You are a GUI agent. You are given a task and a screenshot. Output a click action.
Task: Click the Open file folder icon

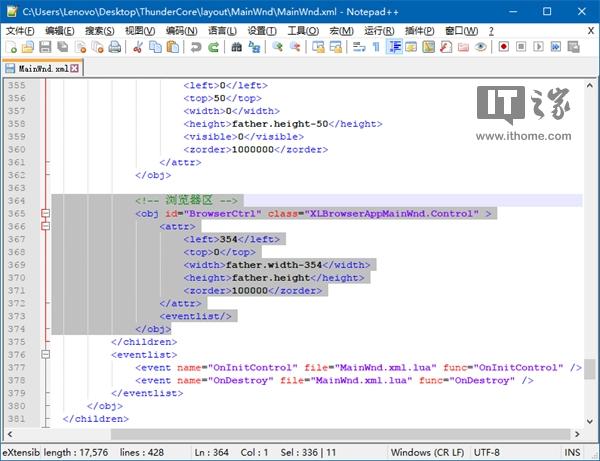pyautogui.click(x=27, y=47)
